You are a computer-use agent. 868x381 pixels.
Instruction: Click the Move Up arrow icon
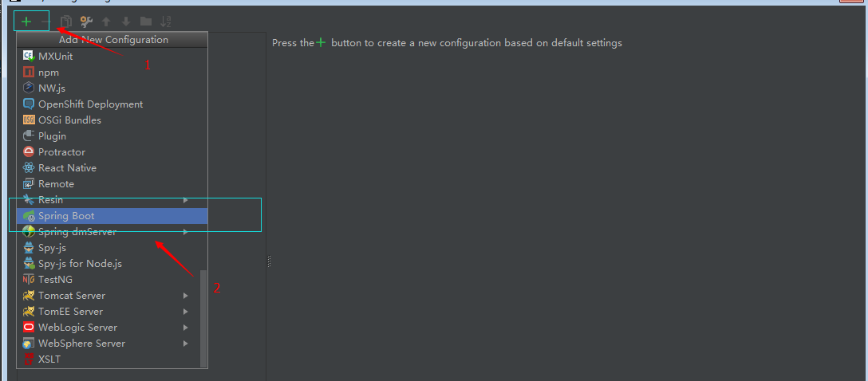[106, 22]
